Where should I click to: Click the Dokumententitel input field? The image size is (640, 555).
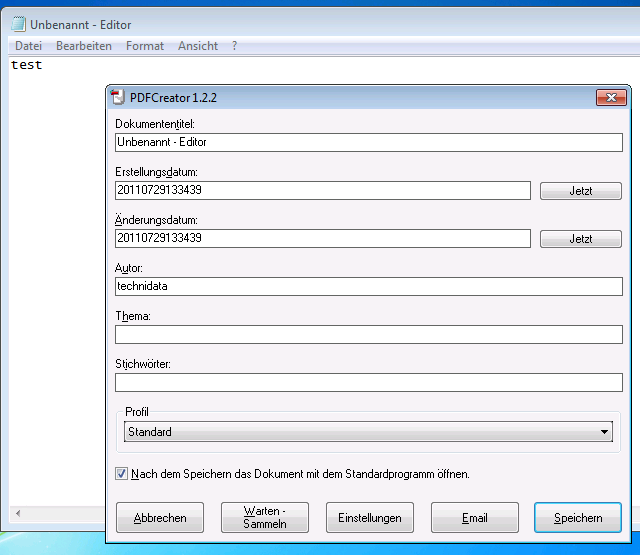(x=369, y=142)
